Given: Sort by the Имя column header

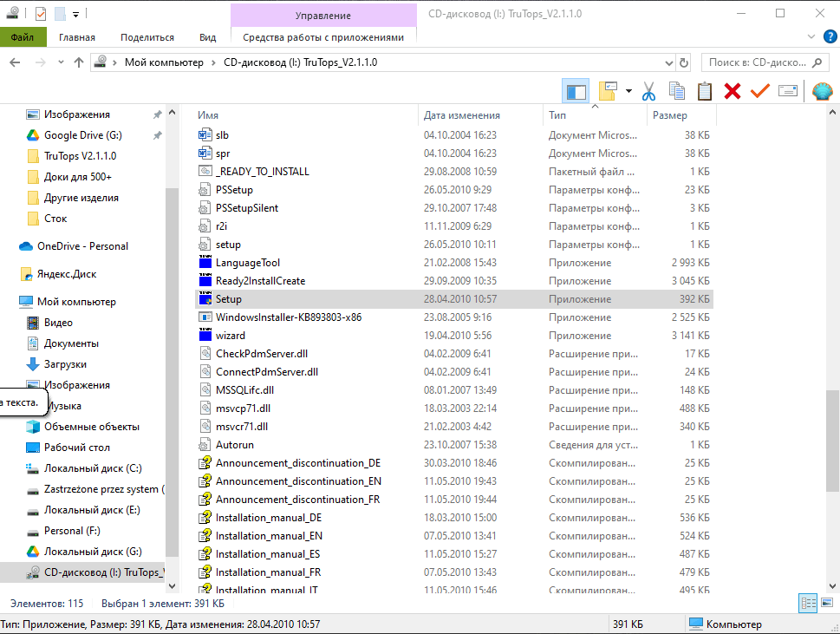Looking at the screenshot, I should pyautogui.click(x=305, y=114).
